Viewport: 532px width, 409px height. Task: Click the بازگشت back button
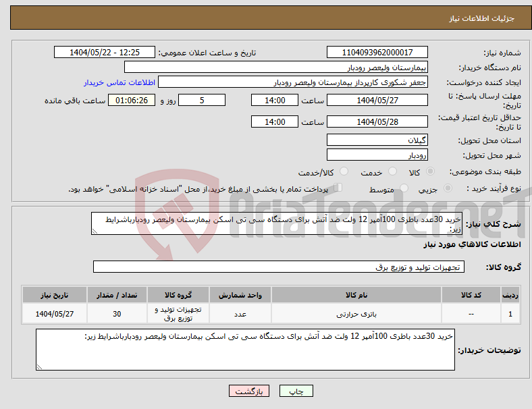pyautogui.click(x=249, y=391)
